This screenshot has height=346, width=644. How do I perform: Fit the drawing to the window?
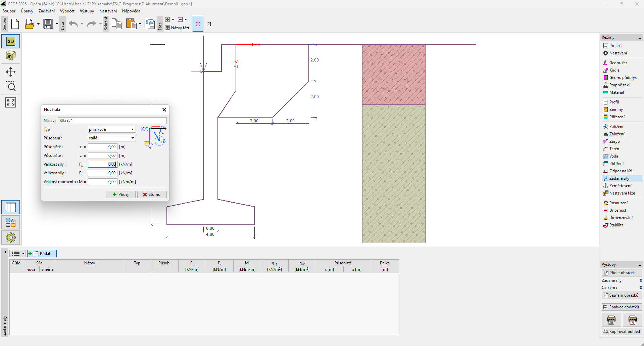[x=11, y=102]
